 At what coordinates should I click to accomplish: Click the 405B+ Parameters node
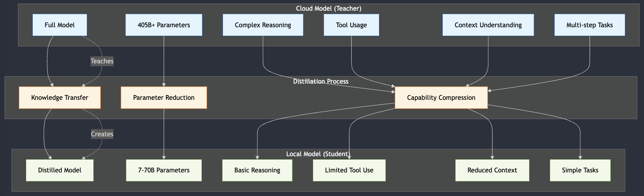click(164, 25)
